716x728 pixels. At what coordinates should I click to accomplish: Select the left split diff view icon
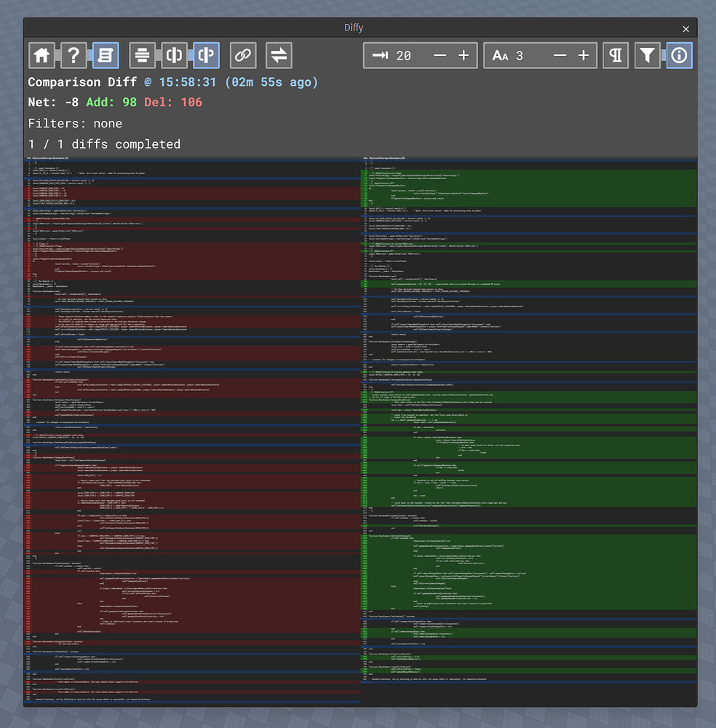(175, 55)
